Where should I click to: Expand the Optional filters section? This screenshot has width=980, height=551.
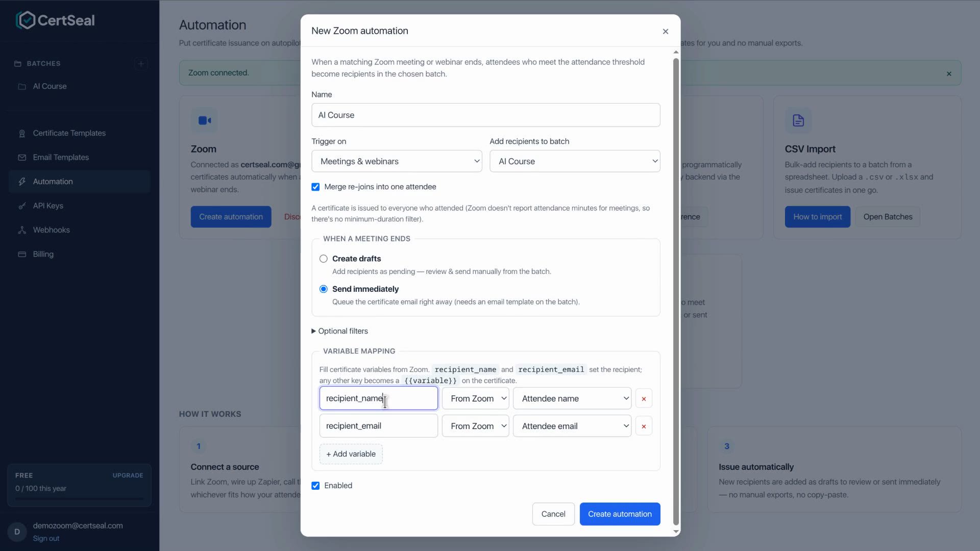pyautogui.click(x=340, y=331)
